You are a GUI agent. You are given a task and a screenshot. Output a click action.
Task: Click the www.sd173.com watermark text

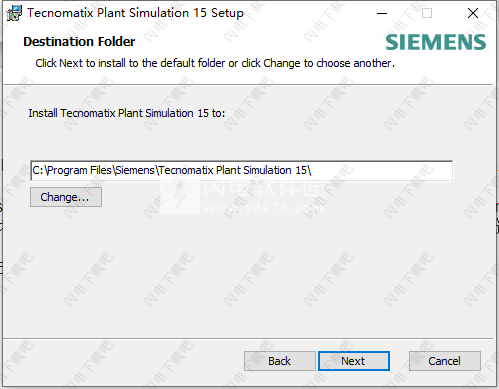click(264, 208)
